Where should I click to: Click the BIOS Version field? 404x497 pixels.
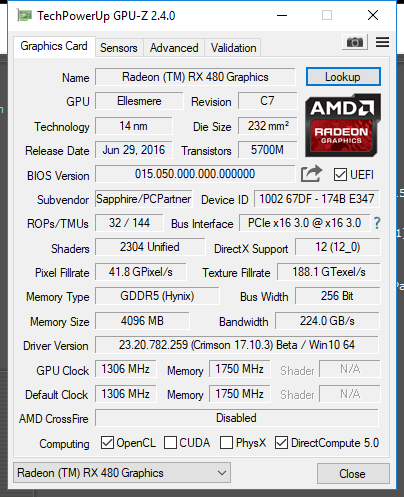[195, 174]
